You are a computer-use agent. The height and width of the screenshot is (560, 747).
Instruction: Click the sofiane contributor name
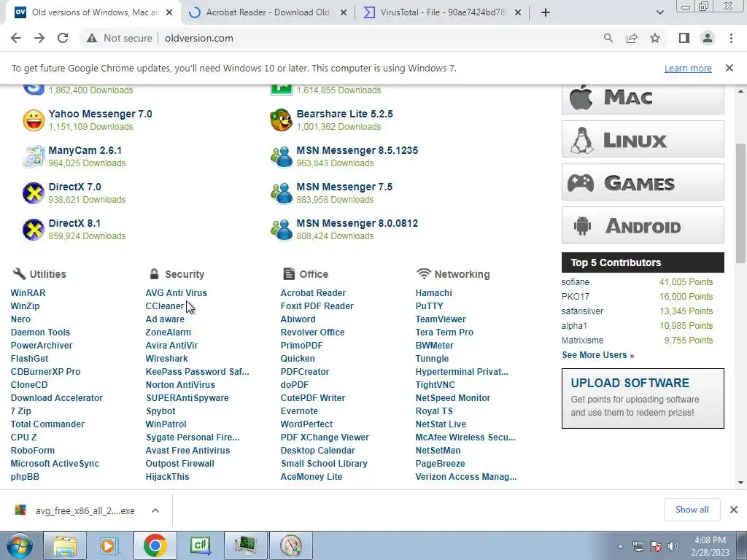(576, 282)
